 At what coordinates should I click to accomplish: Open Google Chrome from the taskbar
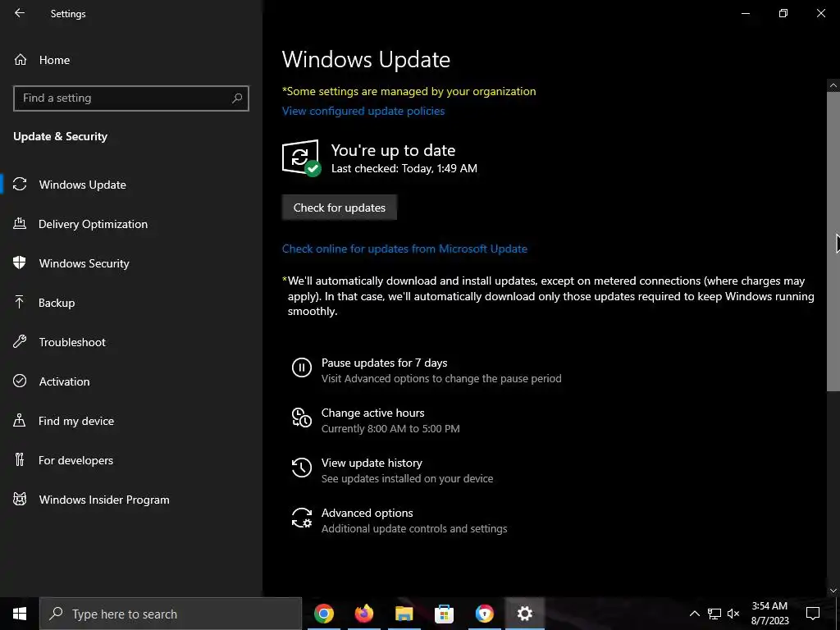[x=324, y=614]
